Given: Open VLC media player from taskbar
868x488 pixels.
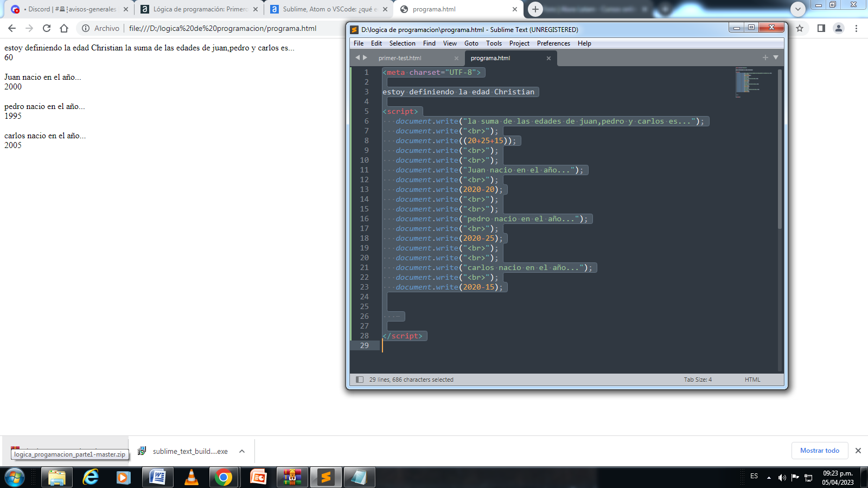Looking at the screenshot, I should point(191,478).
